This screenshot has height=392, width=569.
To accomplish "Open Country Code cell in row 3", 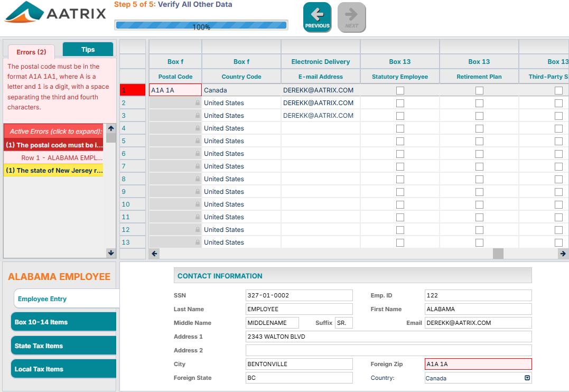I will click(x=241, y=115).
